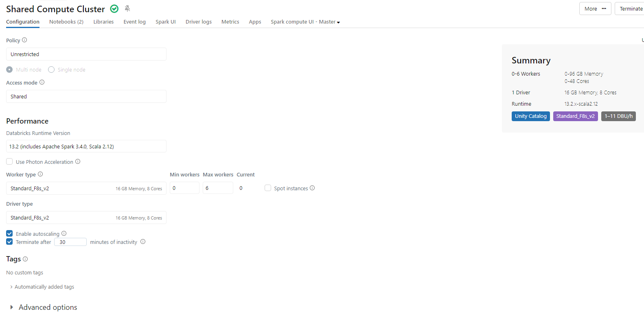Image resolution: width=644 pixels, height=324 pixels.
Task: Open the Spark UI tab
Action: (x=166, y=22)
